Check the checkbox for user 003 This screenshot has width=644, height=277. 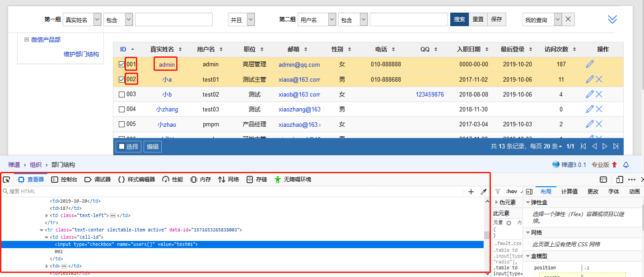tap(121, 95)
